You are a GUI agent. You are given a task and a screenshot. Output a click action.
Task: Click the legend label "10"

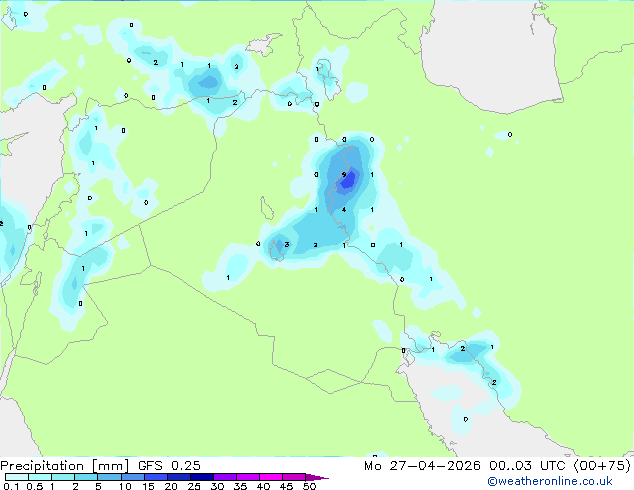[125, 486]
